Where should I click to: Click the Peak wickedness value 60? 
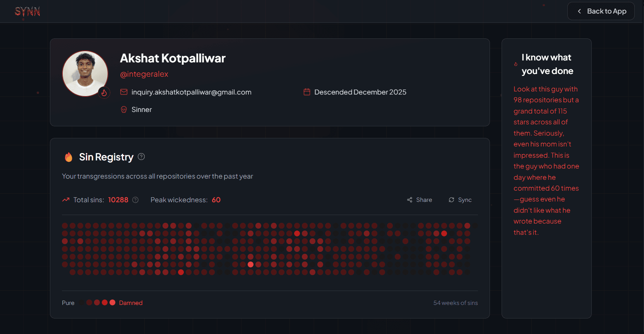point(216,200)
